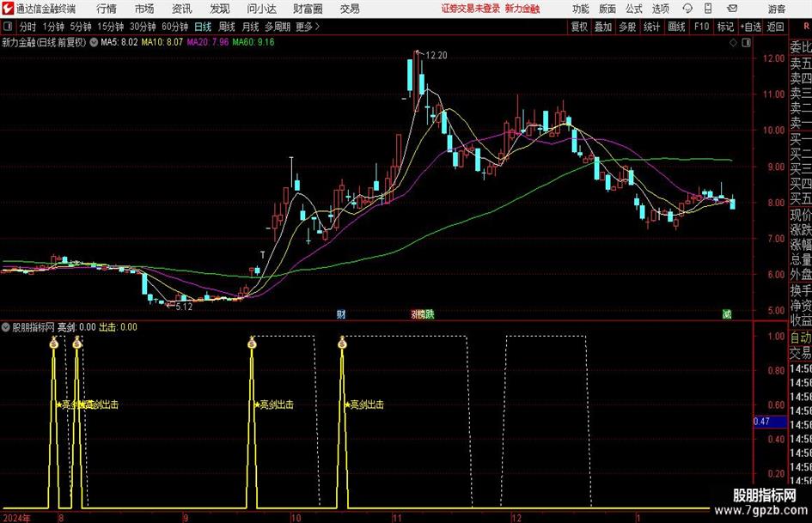The image size is (812, 523).
Task: Select the 月线 monthly period
Action: pos(251,27)
